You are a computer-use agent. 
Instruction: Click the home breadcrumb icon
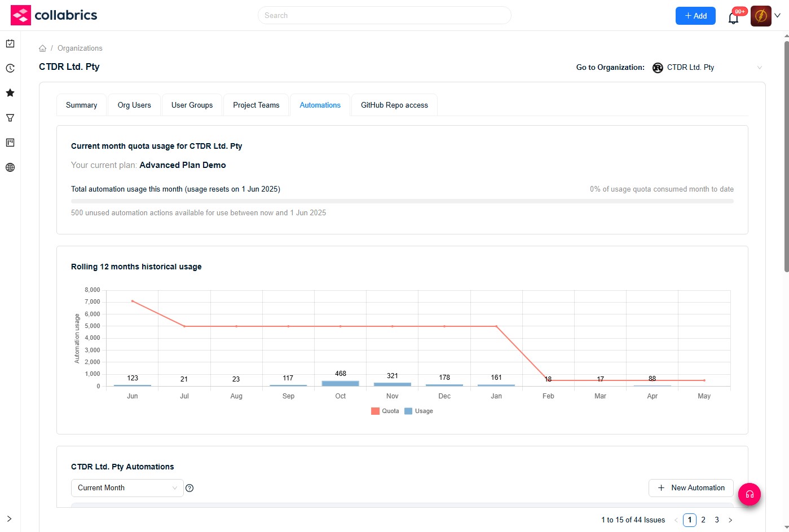click(42, 48)
